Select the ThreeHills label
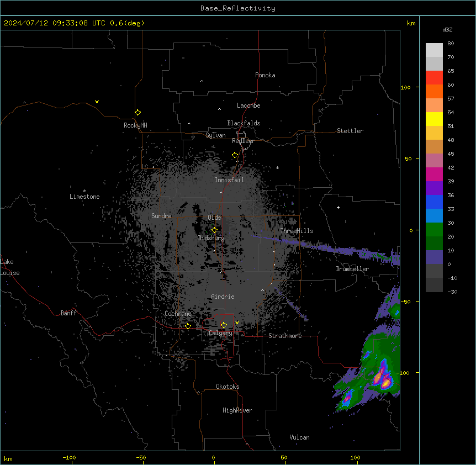 coord(297,231)
